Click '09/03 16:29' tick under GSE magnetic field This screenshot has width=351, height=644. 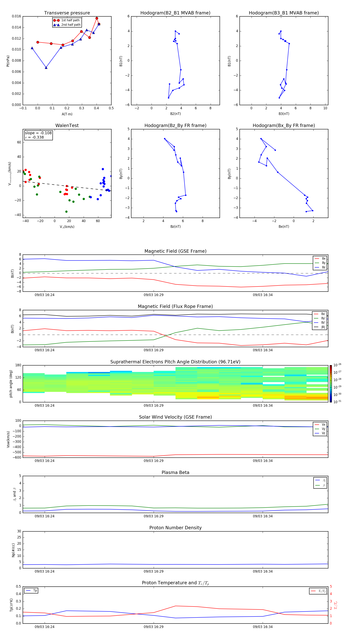pos(154,295)
